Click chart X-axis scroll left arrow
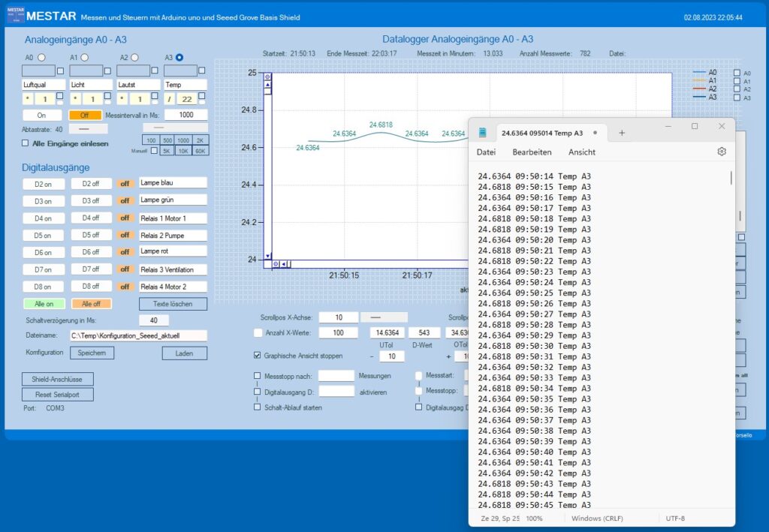 pyautogui.click(x=284, y=264)
